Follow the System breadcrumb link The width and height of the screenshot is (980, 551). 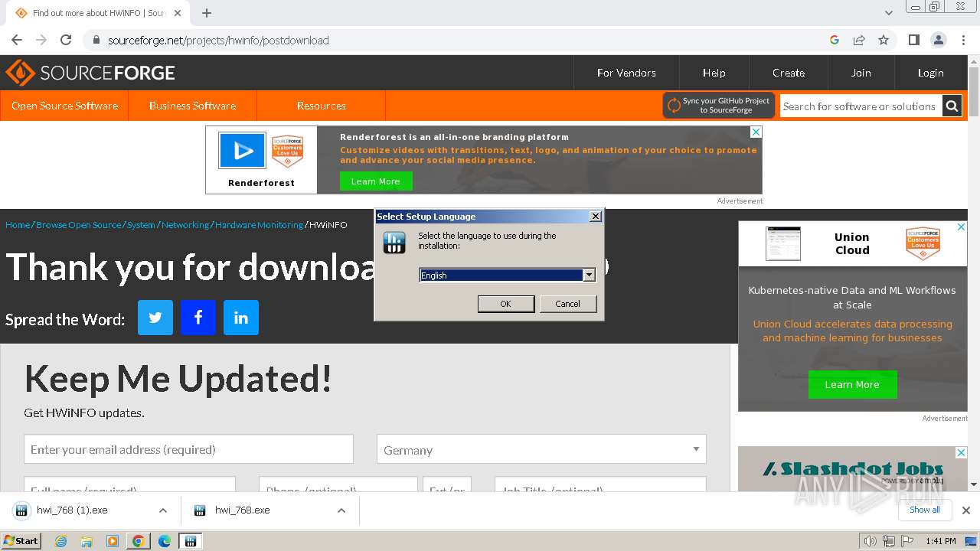point(141,225)
